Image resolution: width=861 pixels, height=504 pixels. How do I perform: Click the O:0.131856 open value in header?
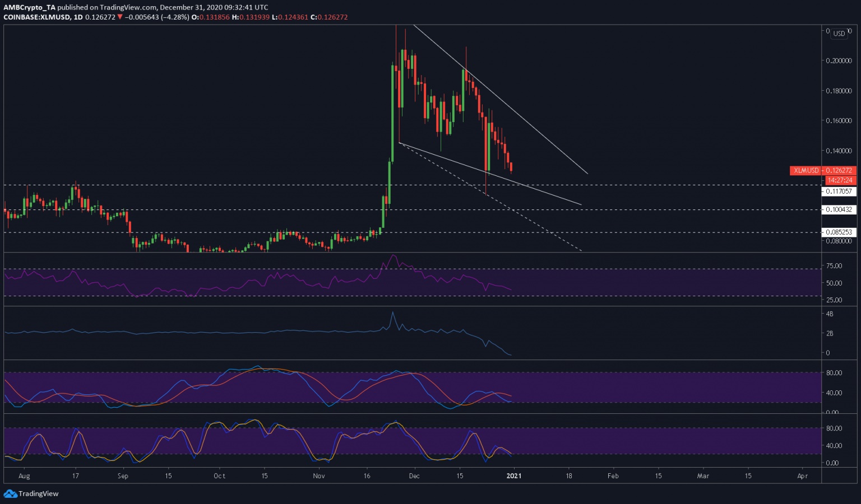211,17
